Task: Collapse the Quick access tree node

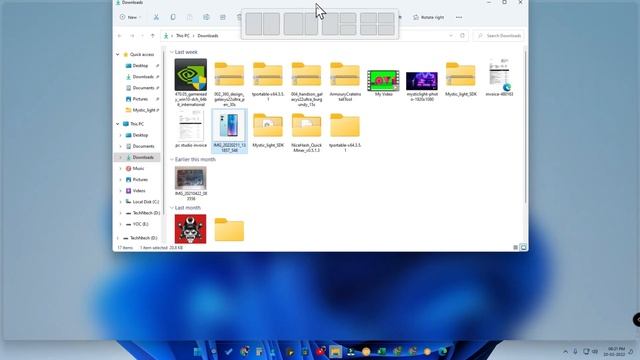Action: click(x=118, y=55)
